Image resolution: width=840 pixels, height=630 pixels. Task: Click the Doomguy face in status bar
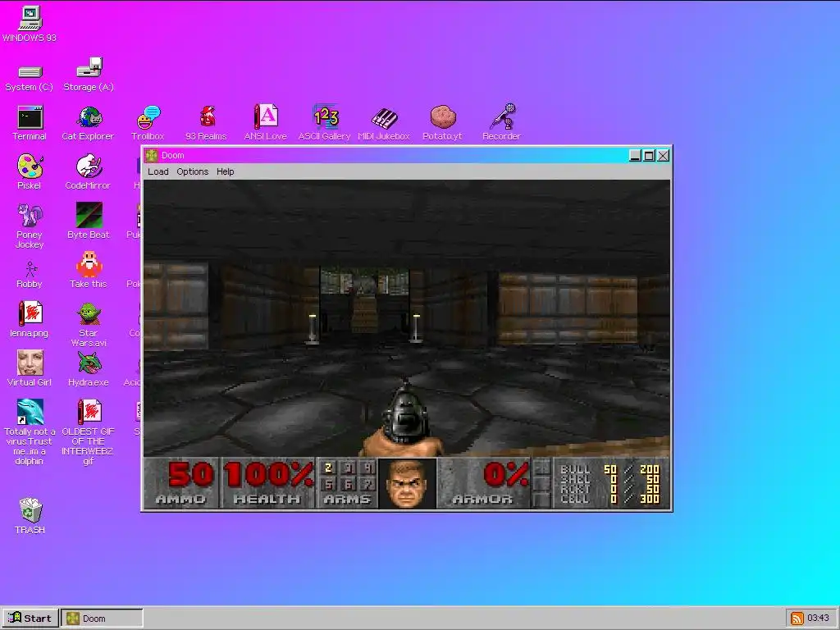click(407, 482)
